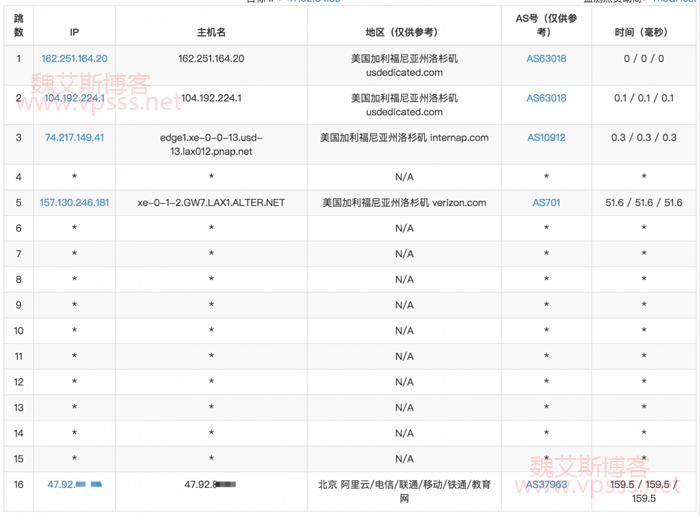Click the AS号 column header
This screenshot has height=516, width=700.
point(546,26)
